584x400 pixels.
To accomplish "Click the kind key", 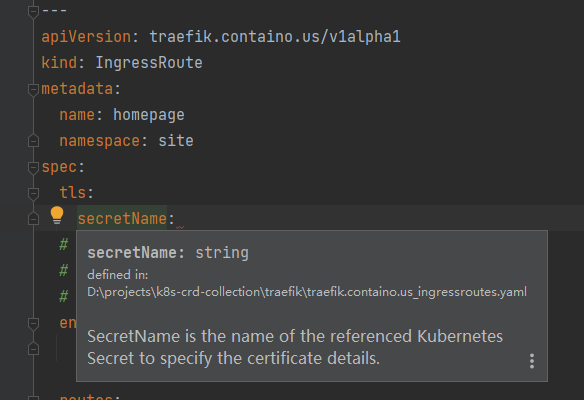I will tap(59, 63).
